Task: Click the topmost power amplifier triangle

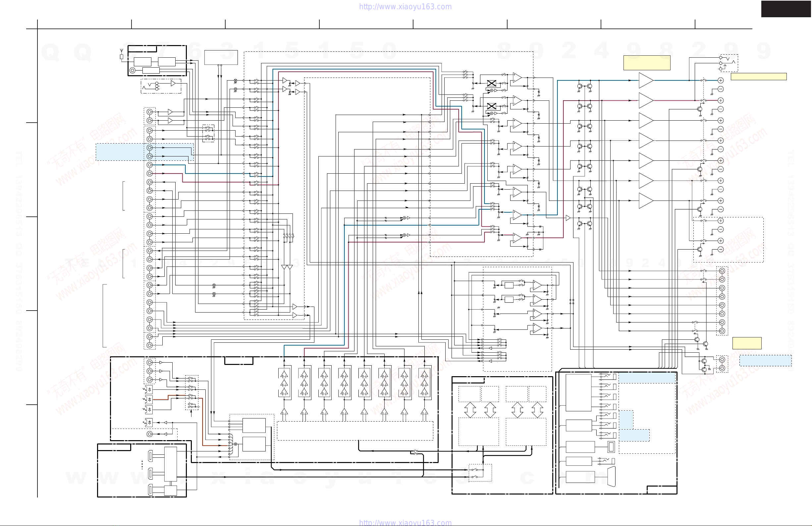Action: [645, 81]
